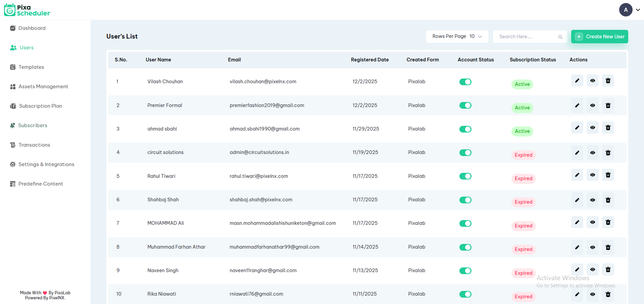
Task: Open the Rows Per Page dropdown
Action: click(457, 37)
